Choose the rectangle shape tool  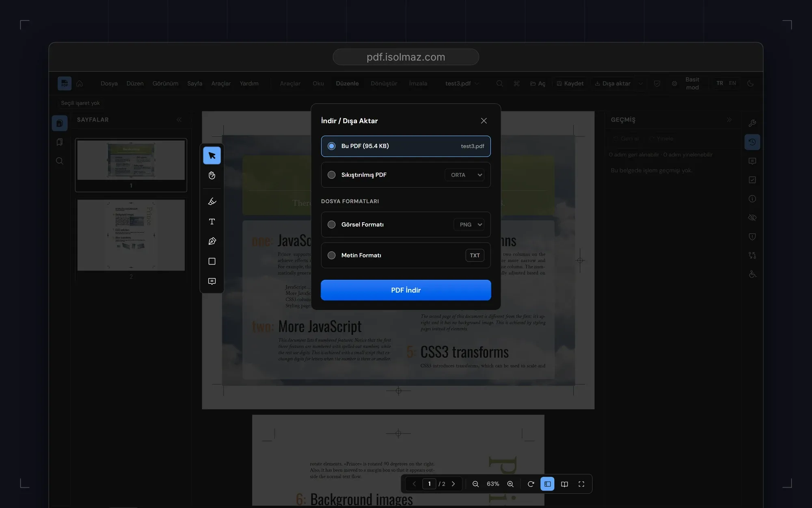coord(212,261)
